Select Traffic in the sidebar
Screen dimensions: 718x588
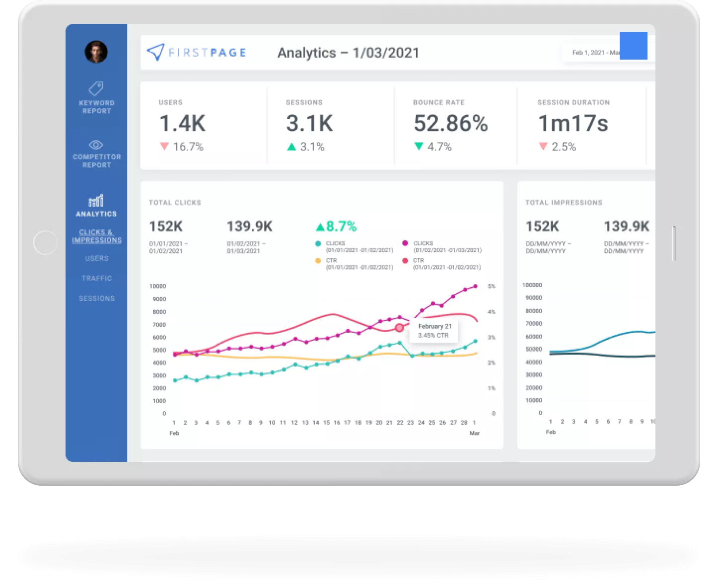[x=96, y=278]
